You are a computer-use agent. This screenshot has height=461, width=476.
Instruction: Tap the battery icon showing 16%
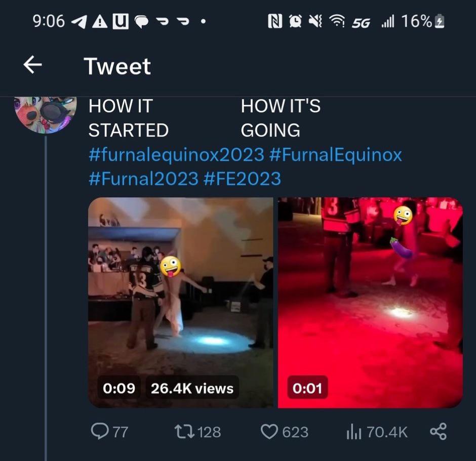click(x=440, y=21)
